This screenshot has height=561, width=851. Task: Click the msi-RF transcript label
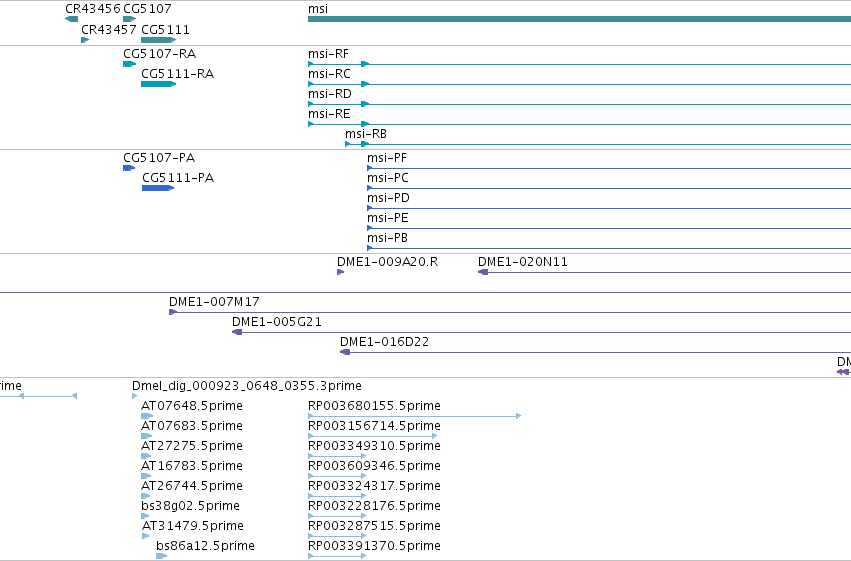click(x=328, y=54)
